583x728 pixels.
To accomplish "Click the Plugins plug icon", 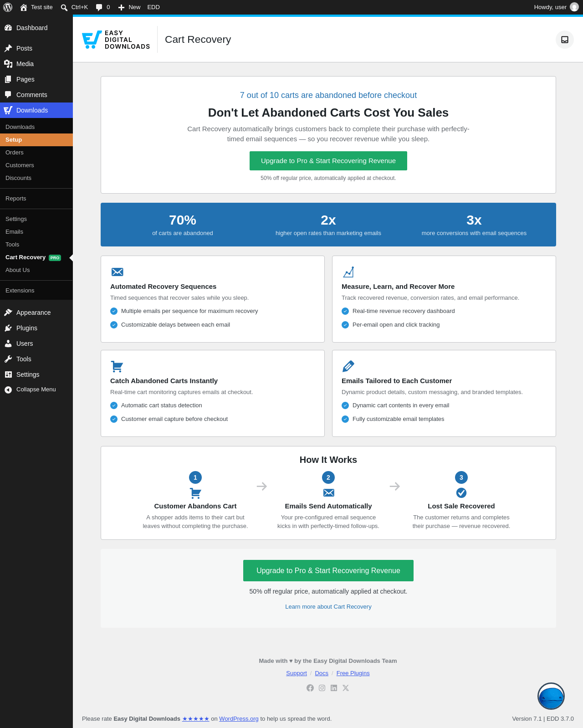I will [8, 328].
